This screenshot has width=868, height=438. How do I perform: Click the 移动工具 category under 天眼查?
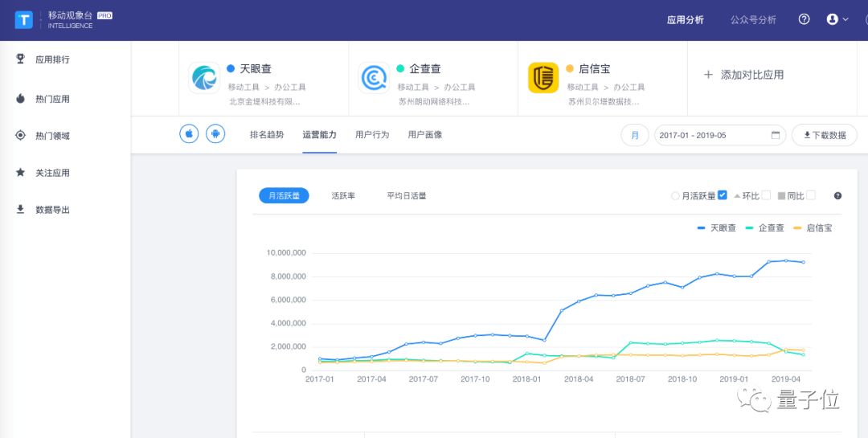coord(243,87)
